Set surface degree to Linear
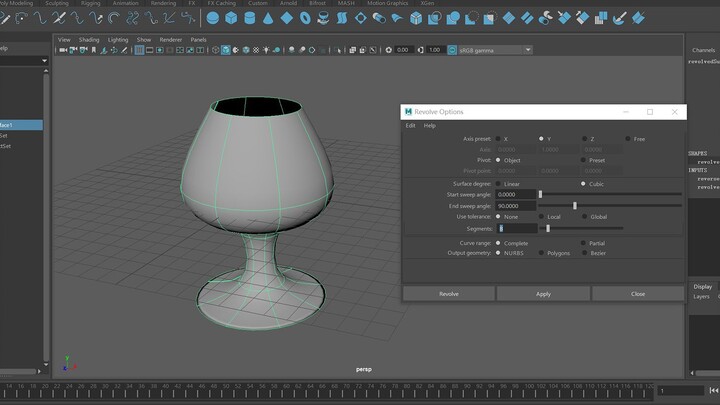The width and height of the screenshot is (720, 405). [x=498, y=184]
